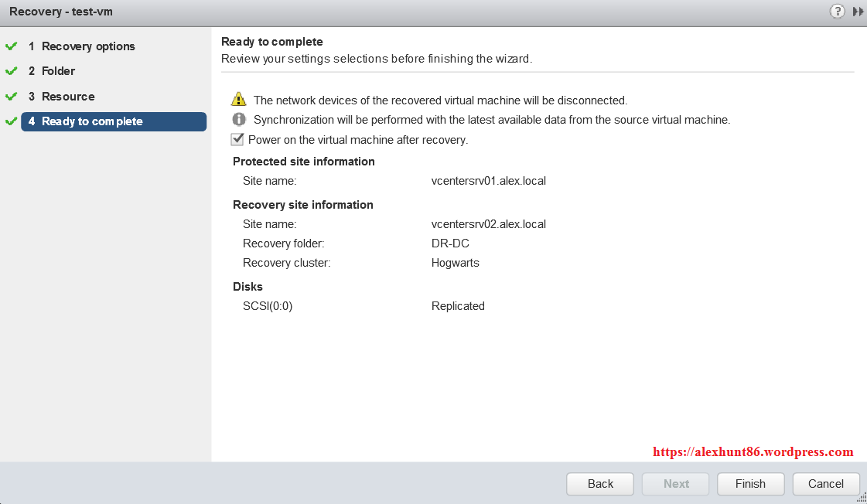Screen dimensions: 867x504
Task: Click the Finish button
Action: (750, 484)
